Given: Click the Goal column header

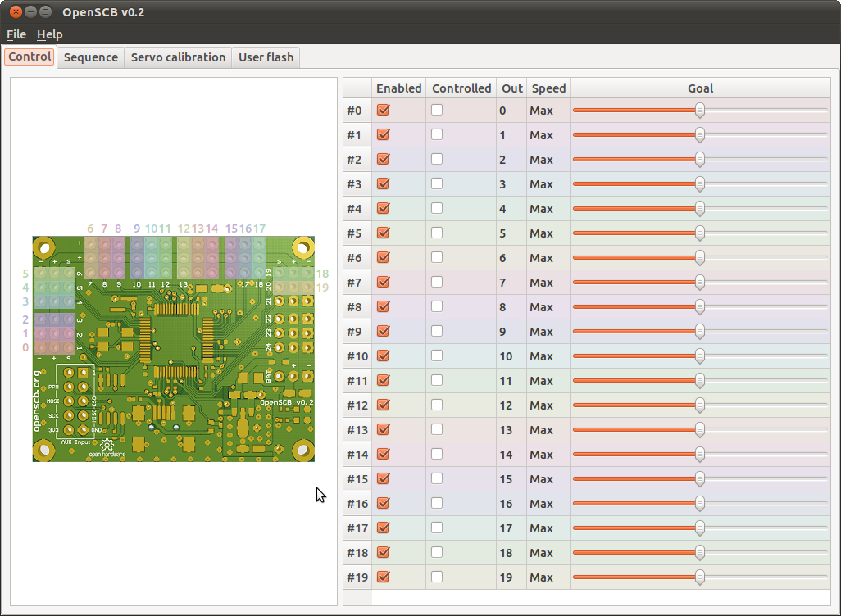Looking at the screenshot, I should [x=700, y=88].
